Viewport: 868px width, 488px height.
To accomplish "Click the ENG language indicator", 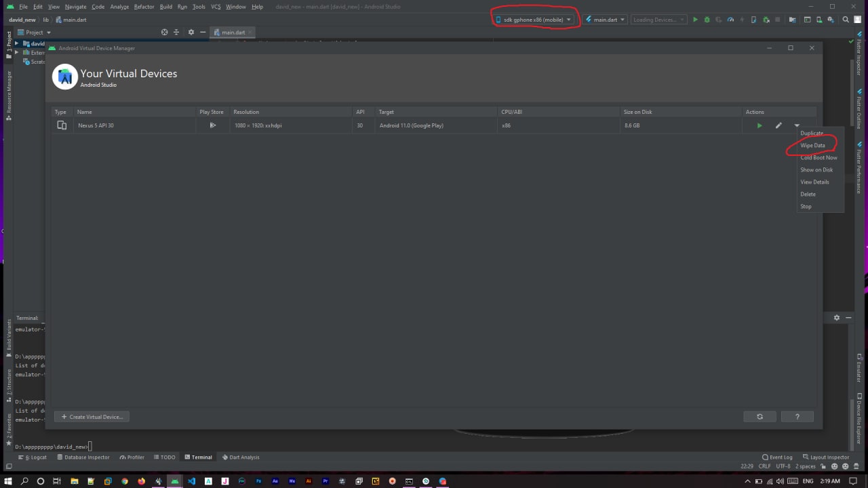I will point(808,481).
